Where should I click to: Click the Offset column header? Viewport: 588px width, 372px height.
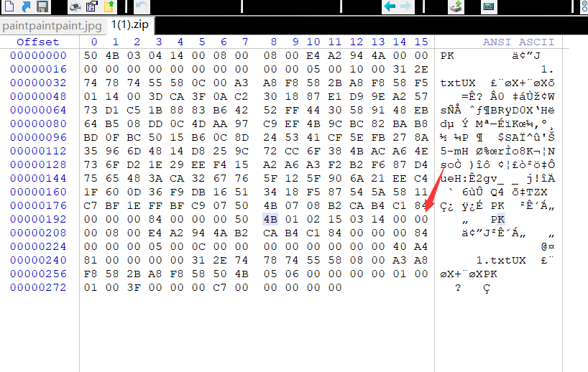38,42
